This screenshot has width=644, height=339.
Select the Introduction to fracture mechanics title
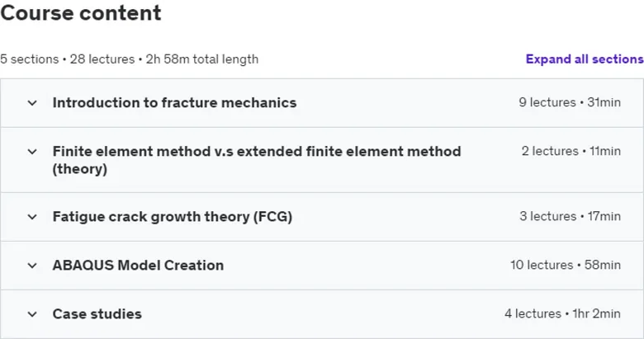174,102
